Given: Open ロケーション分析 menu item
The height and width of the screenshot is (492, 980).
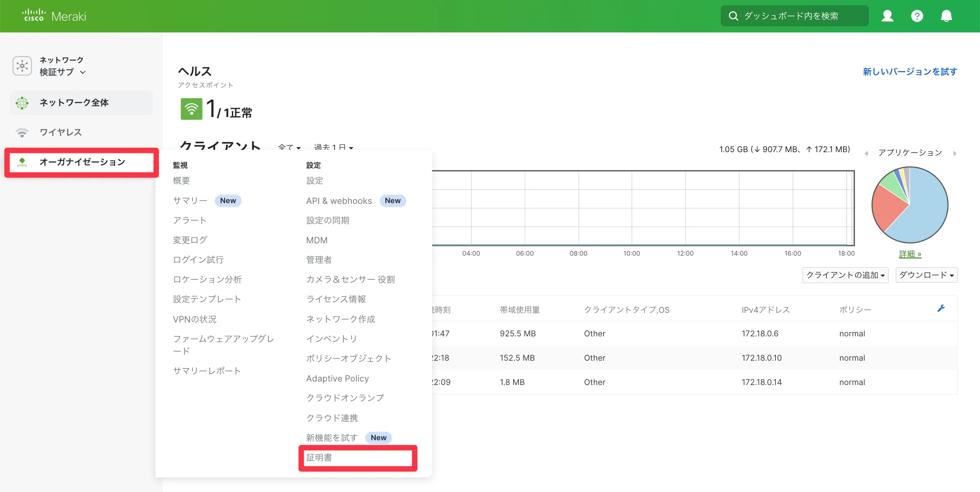Looking at the screenshot, I should coord(207,279).
